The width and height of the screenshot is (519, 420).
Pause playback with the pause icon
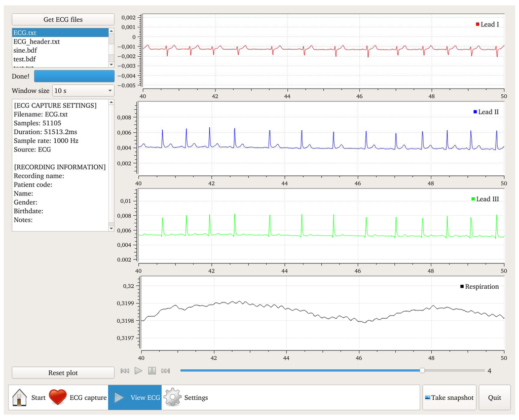click(152, 371)
